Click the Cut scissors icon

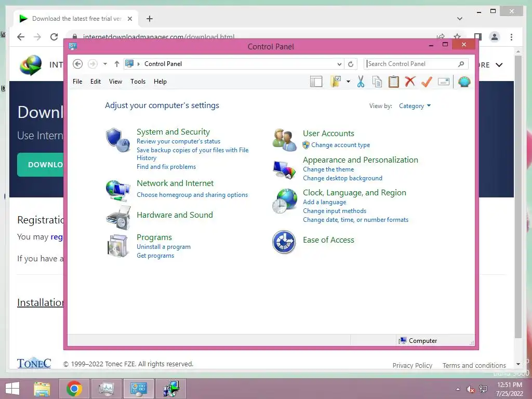(361, 82)
